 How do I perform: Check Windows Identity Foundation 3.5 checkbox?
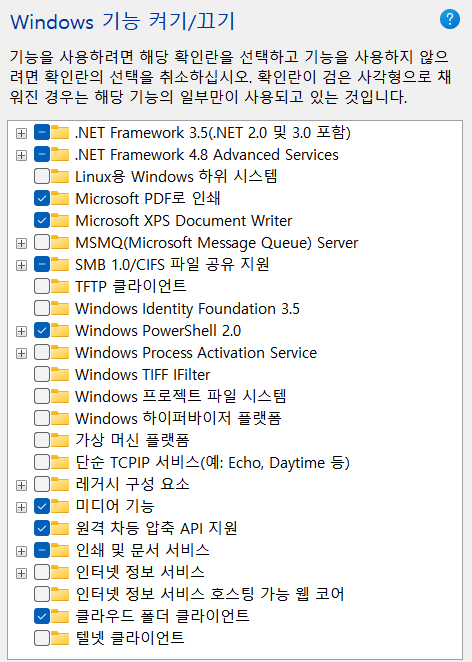42,308
